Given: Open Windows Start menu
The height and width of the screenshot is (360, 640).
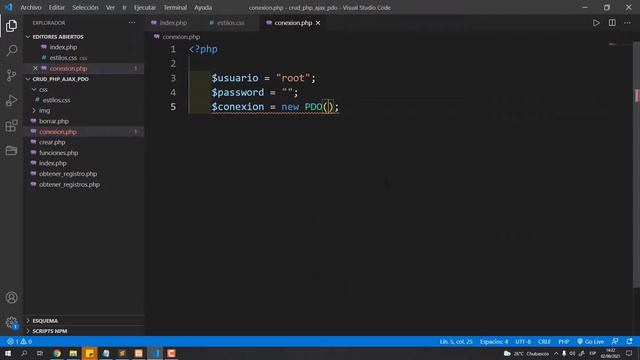Looking at the screenshot, I should click(x=8, y=353).
